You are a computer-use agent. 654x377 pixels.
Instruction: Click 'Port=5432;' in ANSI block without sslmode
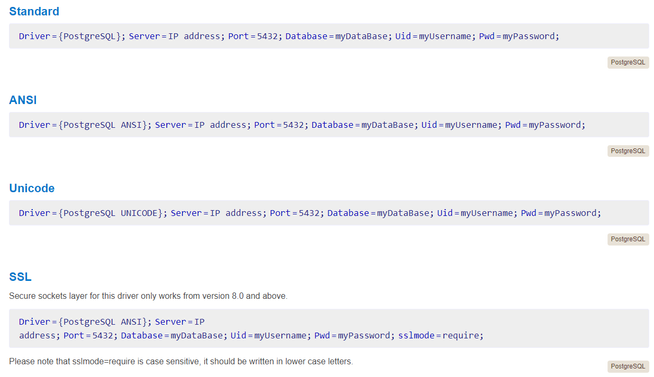coord(281,125)
